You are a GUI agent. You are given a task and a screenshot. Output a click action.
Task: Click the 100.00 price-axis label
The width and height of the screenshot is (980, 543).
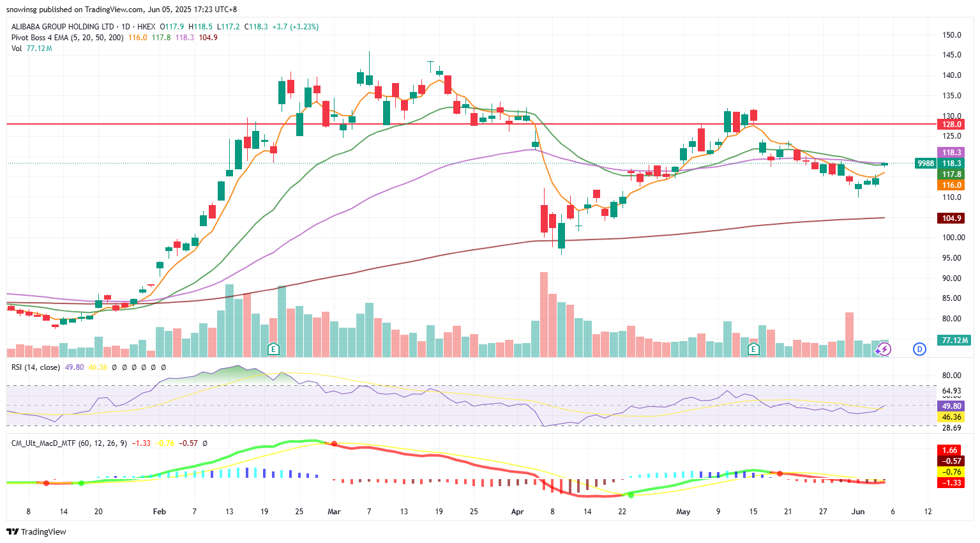coord(954,238)
